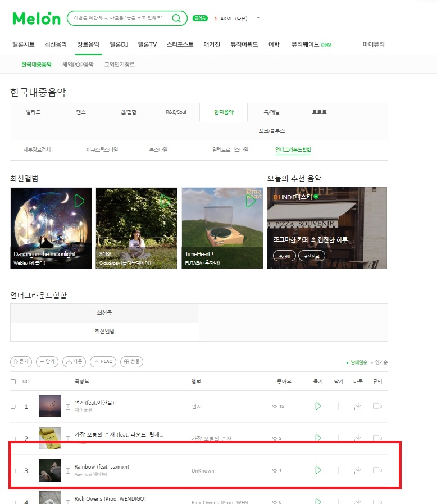
Task: Open Rainbow song album thumbnail
Action: pos(50,470)
